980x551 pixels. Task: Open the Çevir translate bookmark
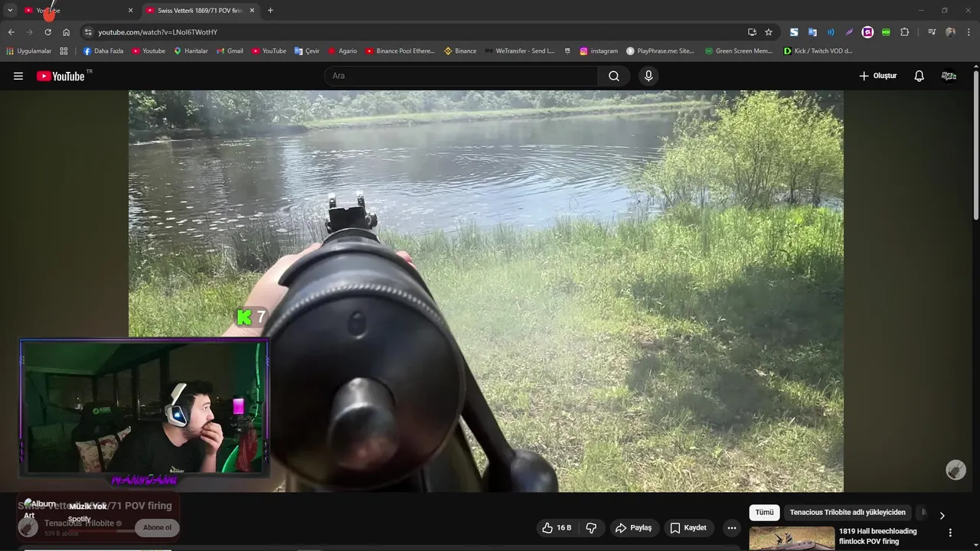307,51
